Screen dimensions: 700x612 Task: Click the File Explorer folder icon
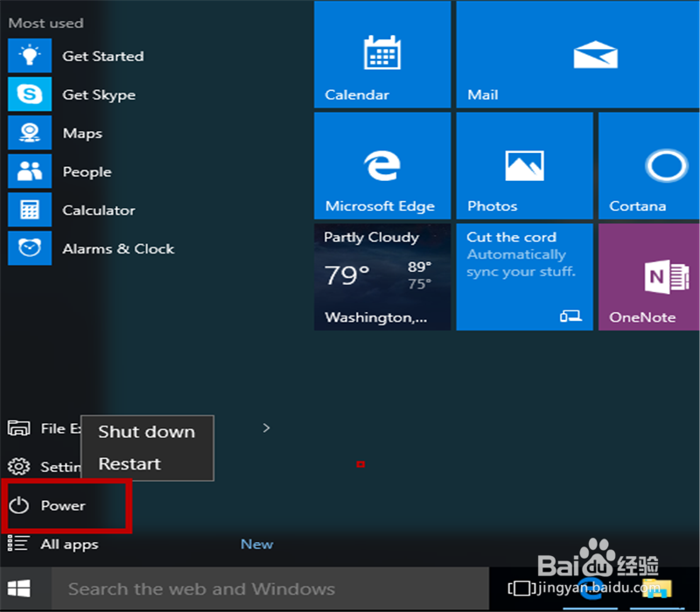click(18, 428)
